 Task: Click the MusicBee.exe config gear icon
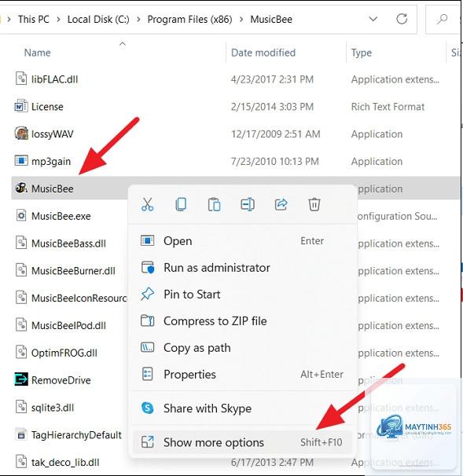click(x=21, y=215)
